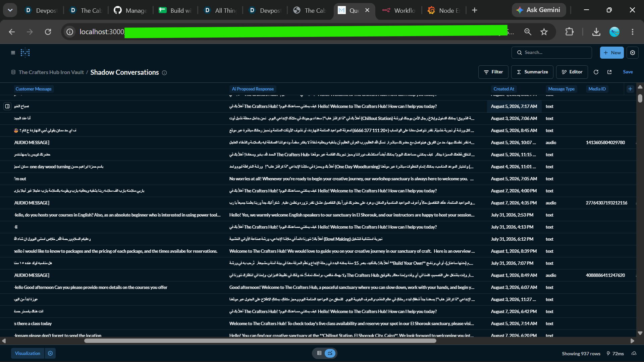Click the Visualization button

click(x=28, y=353)
